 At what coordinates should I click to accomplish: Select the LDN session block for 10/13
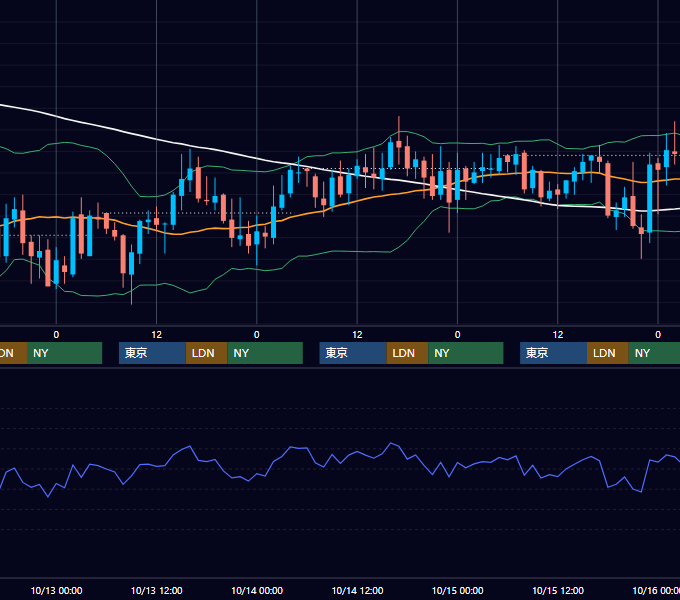coord(206,353)
